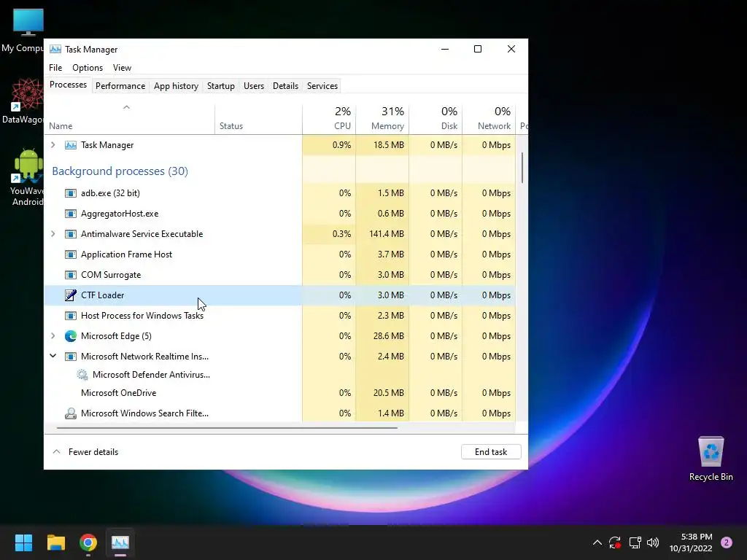
Task: Open the taskbar clock showing 5:38 PM
Action: tap(691, 542)
